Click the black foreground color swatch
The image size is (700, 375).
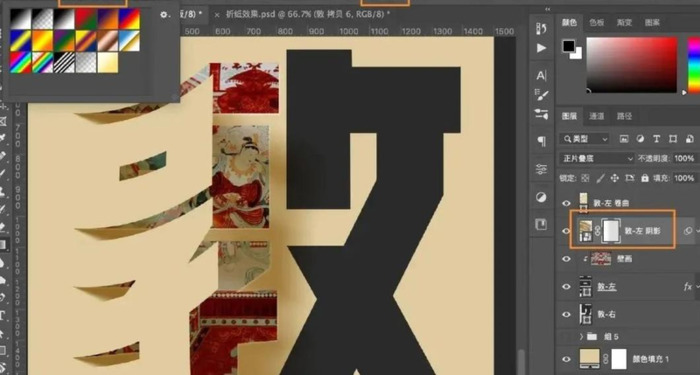[568, 46]
